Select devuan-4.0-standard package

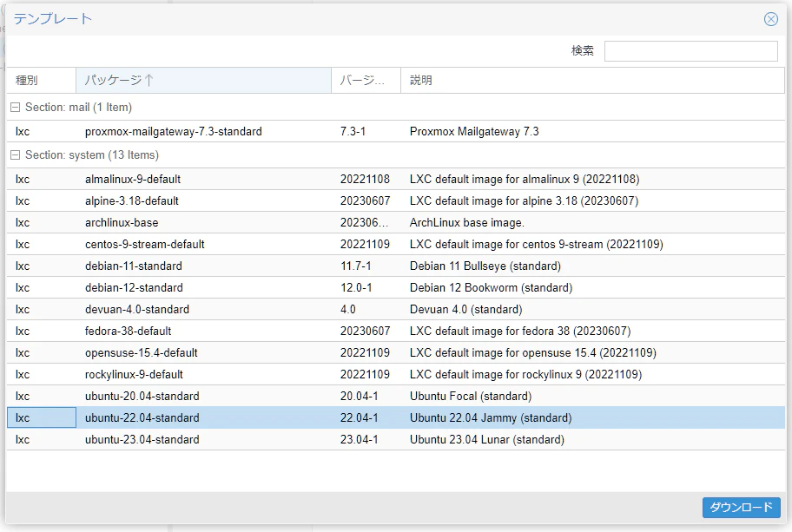pos(137,310)
